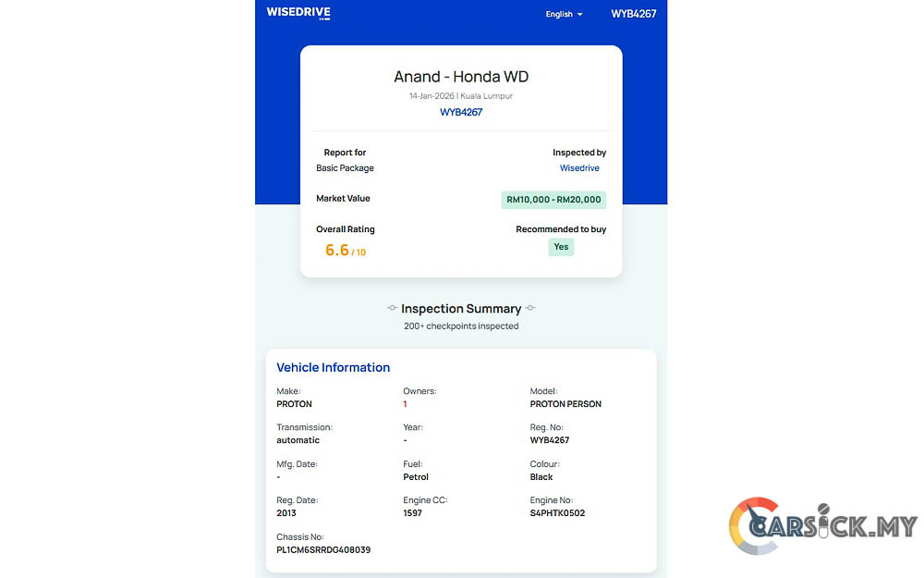Viewport: 924px width, 578px height.
Task: Click the Inspection Summary heading
Action: [x=461, y=309]
